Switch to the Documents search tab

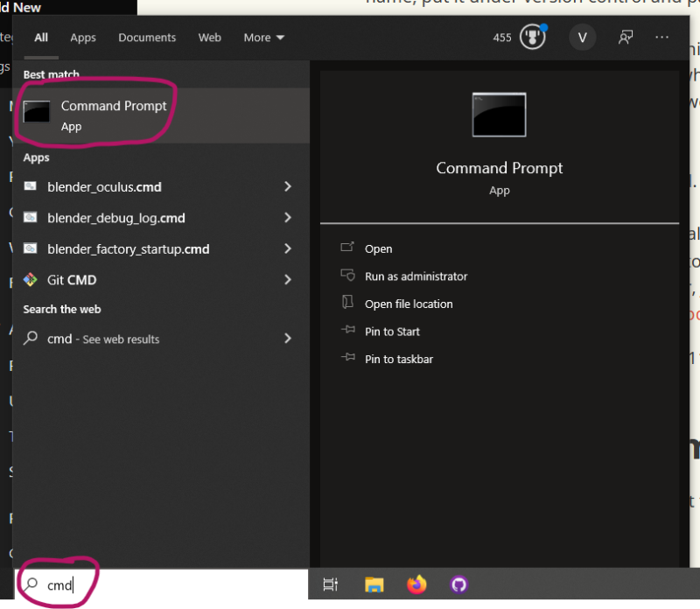click(147, 38)
